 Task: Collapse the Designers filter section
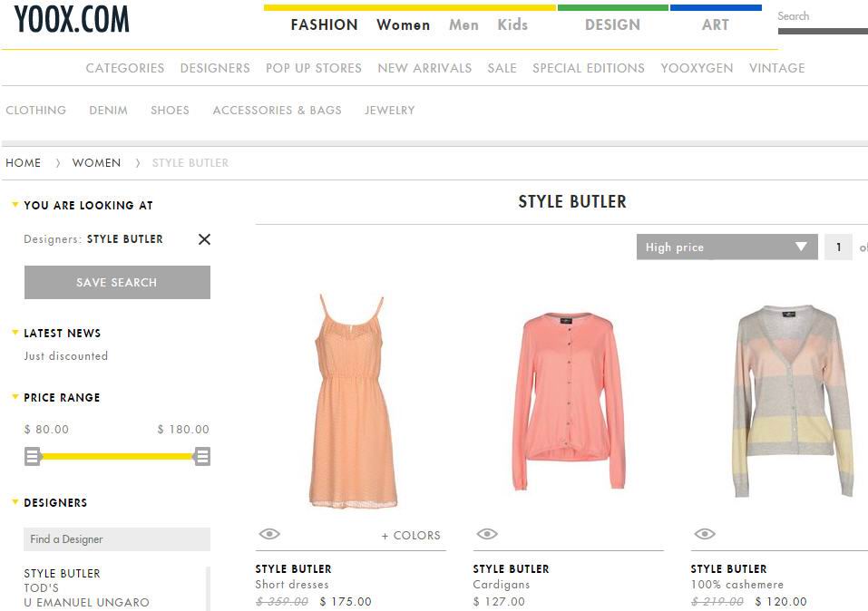(15, 502)
